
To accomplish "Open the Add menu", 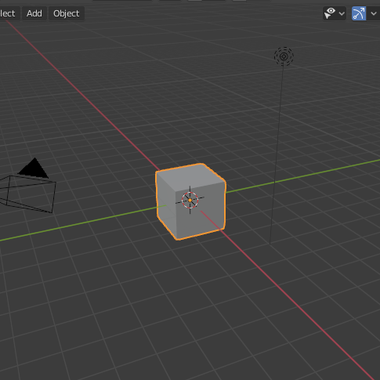I will tap(34, 13).
